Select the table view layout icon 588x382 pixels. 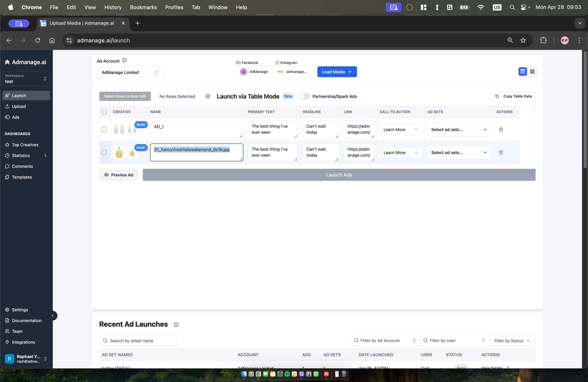click(523, 72)
